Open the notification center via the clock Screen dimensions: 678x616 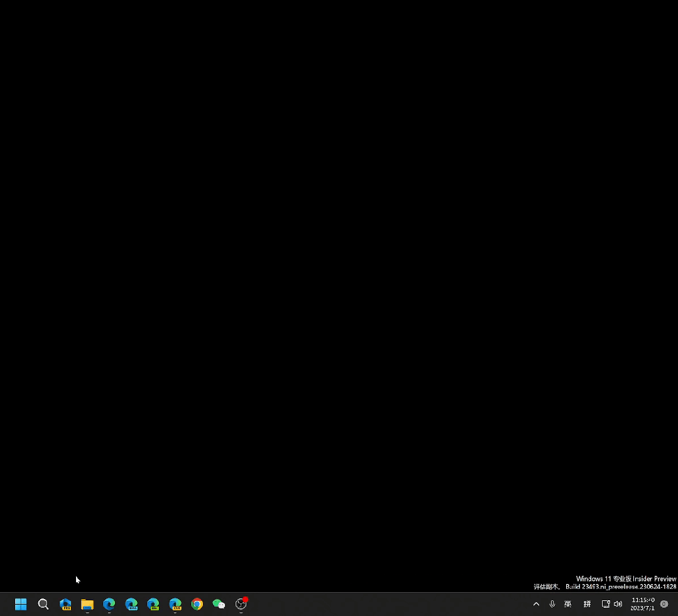coord(642,604)
